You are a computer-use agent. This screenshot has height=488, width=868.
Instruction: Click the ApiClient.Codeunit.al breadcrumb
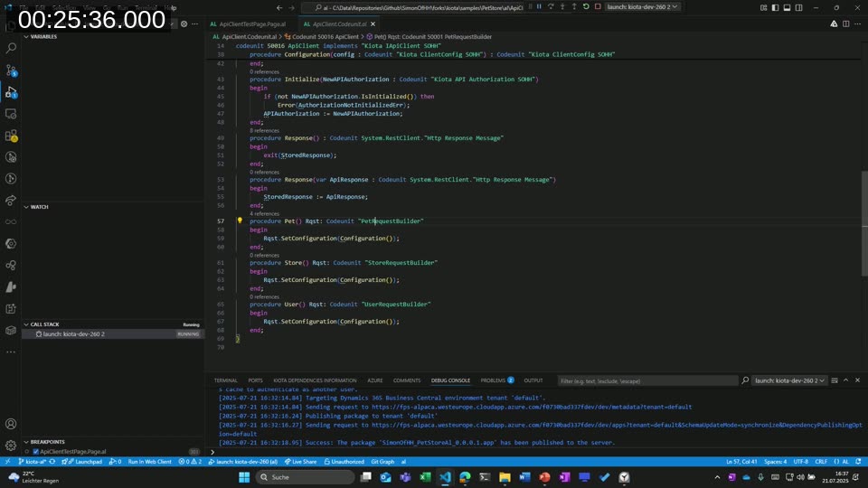click(x=245, y=36)
